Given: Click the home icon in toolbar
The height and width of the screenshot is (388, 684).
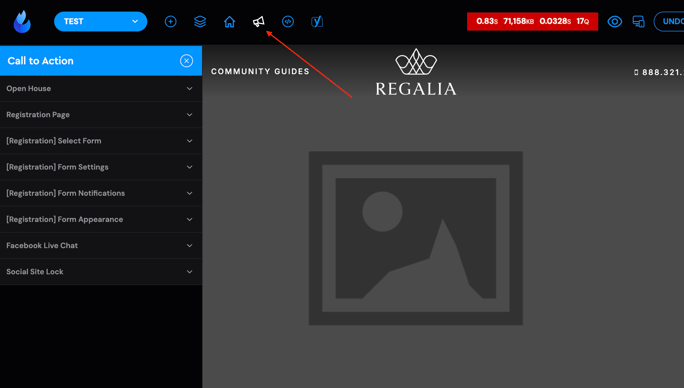Looking at the screenshot, I should click(229, 21).
